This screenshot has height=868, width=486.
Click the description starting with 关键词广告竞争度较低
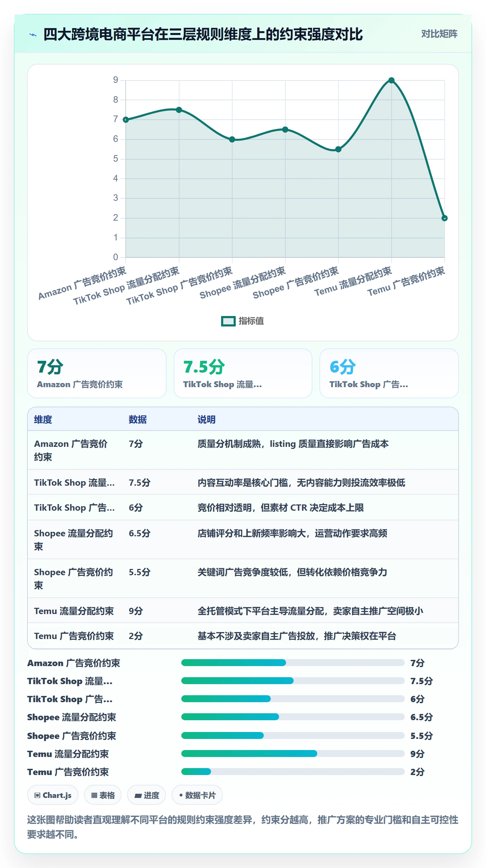coord(292,572)
